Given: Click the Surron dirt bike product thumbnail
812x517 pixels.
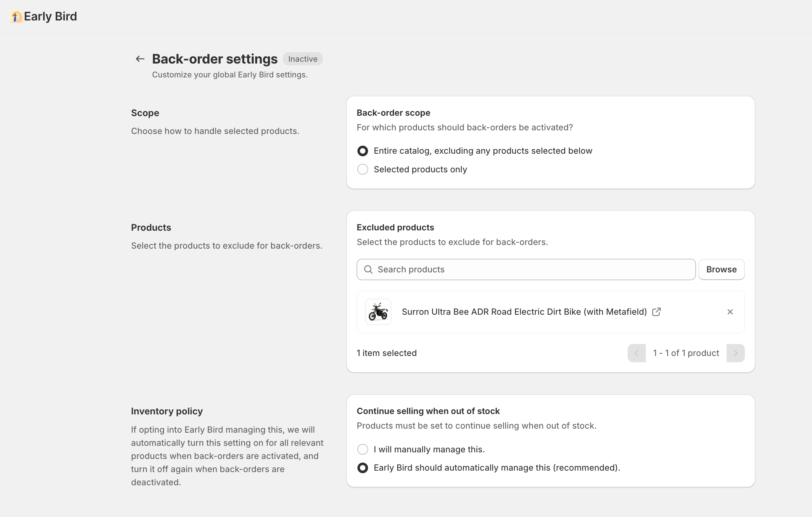Looking at the screenshot, I should point(378,312).
